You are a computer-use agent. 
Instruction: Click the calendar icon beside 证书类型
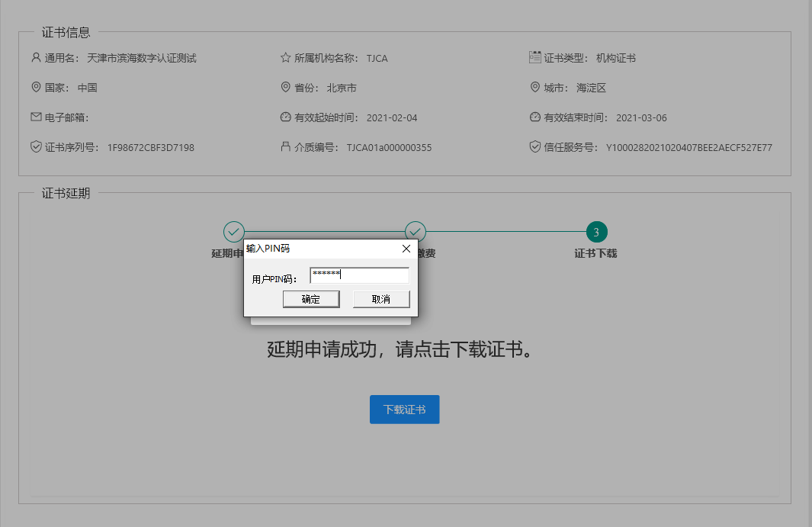tap(534, 57)
